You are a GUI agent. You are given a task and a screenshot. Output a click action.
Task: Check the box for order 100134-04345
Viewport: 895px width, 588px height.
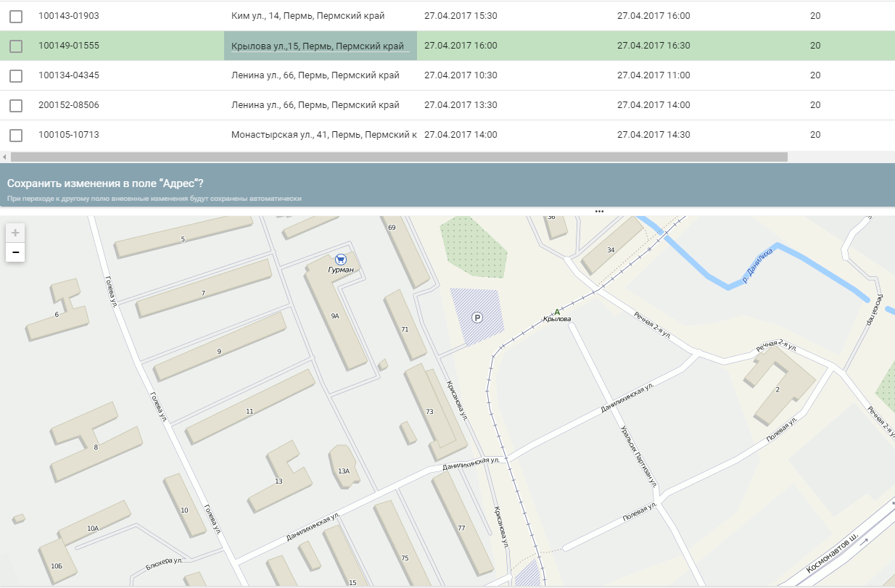(x=16, y=75)
